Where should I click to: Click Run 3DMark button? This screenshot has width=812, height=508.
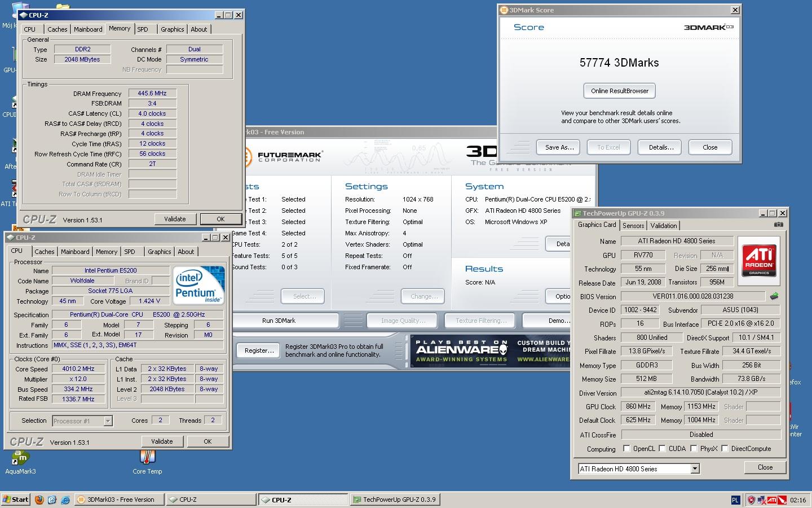285,321
